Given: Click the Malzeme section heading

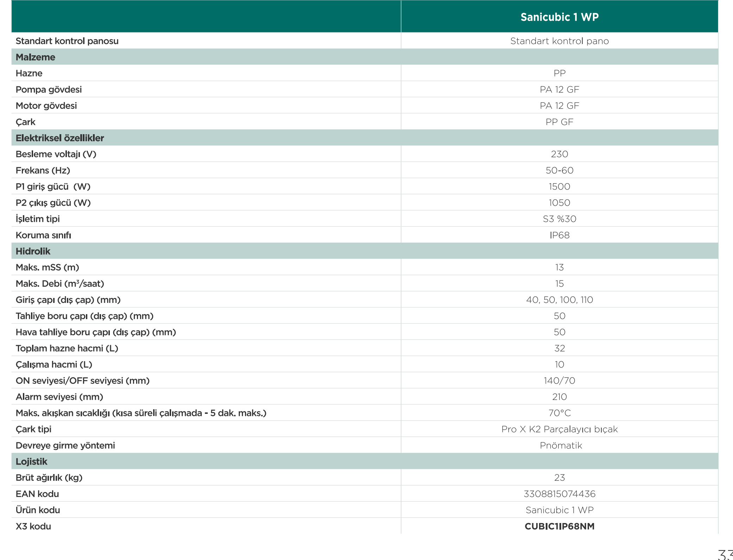Looking at the screenshot, I should (35, 57).
